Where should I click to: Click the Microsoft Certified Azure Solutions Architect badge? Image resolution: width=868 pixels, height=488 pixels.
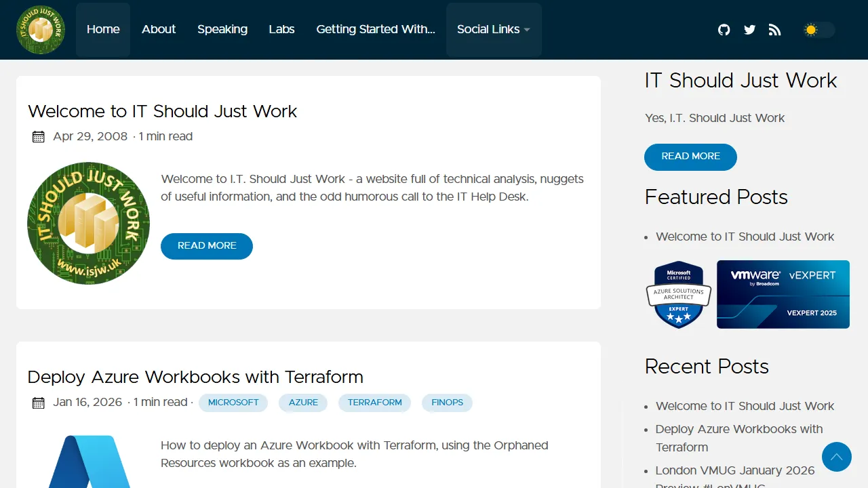pyautogui.click(x=678, y=294)
